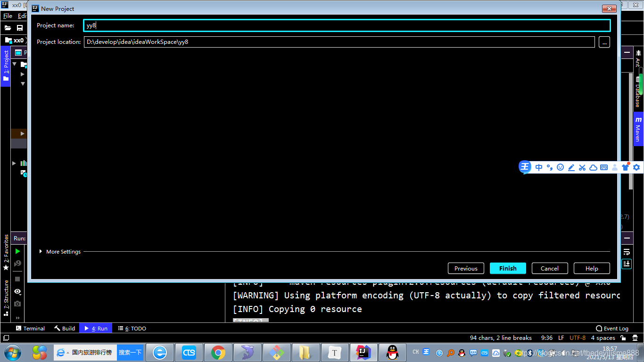The width and height of the screenshot is (644, 362).
Task: Open the Ant side panel
Action: (638, 59)
